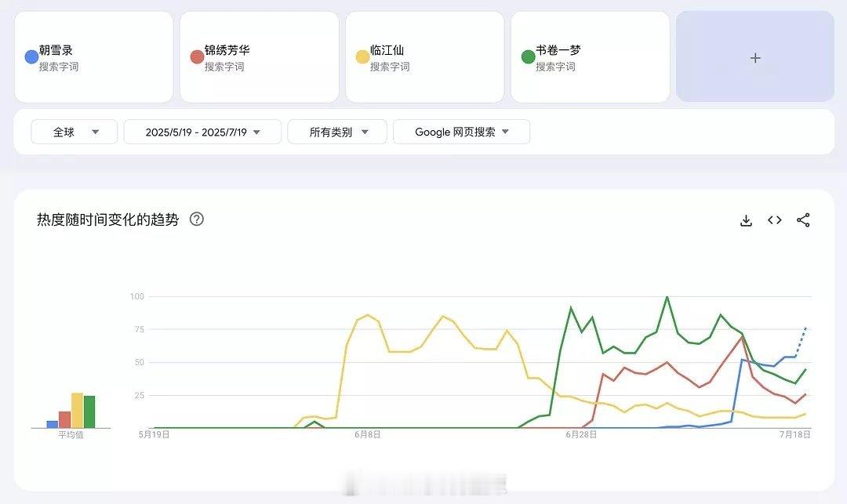
Task: Open the embed code icon
Action: (x=775, y=220)
